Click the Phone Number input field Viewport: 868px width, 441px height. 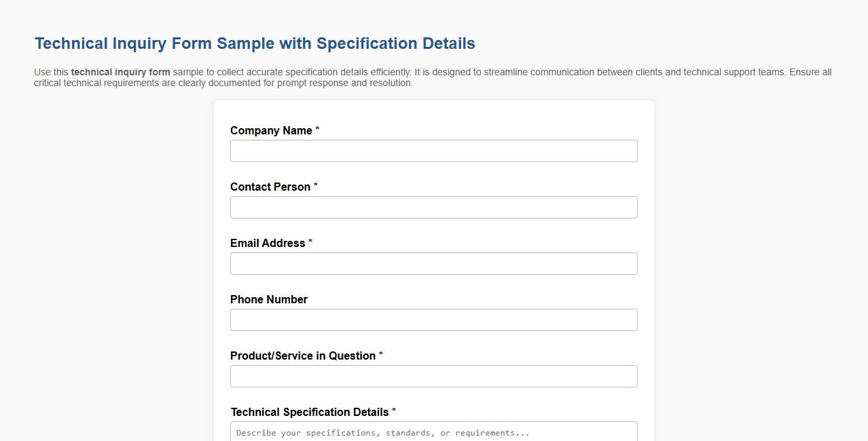(433, 320)
